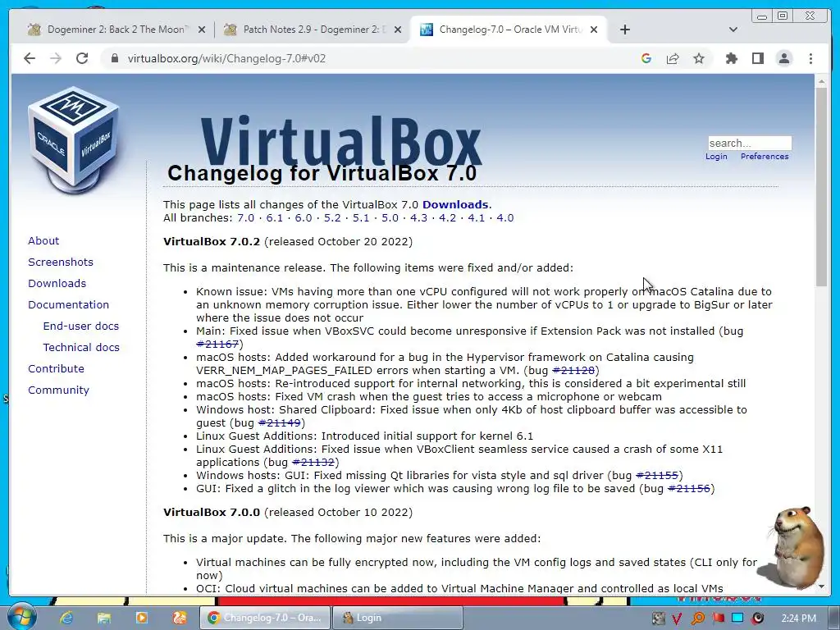View site information padlock

(114, 58)
